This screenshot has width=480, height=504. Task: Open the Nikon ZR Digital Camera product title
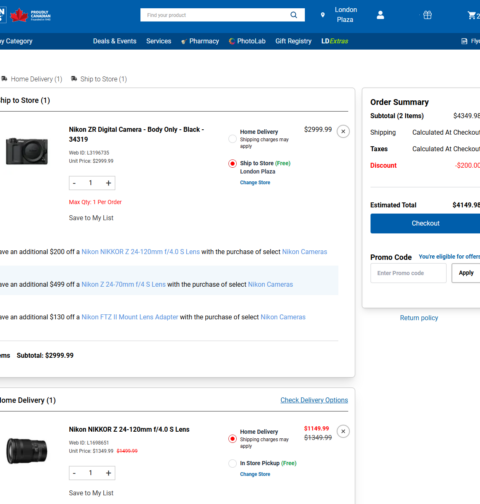tap(136, 134)
